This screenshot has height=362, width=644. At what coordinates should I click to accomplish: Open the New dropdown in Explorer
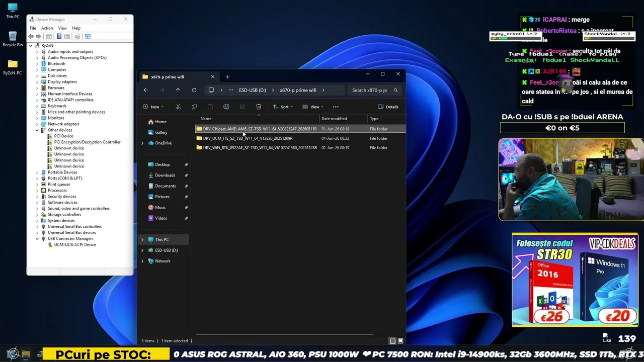153,107
